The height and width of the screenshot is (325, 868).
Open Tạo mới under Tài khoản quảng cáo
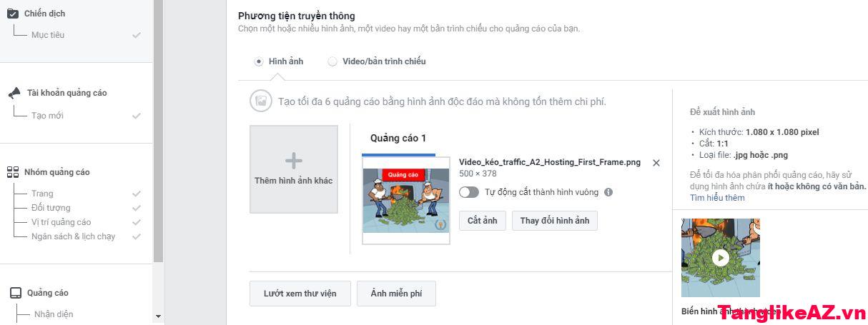[x=47, y=116]
